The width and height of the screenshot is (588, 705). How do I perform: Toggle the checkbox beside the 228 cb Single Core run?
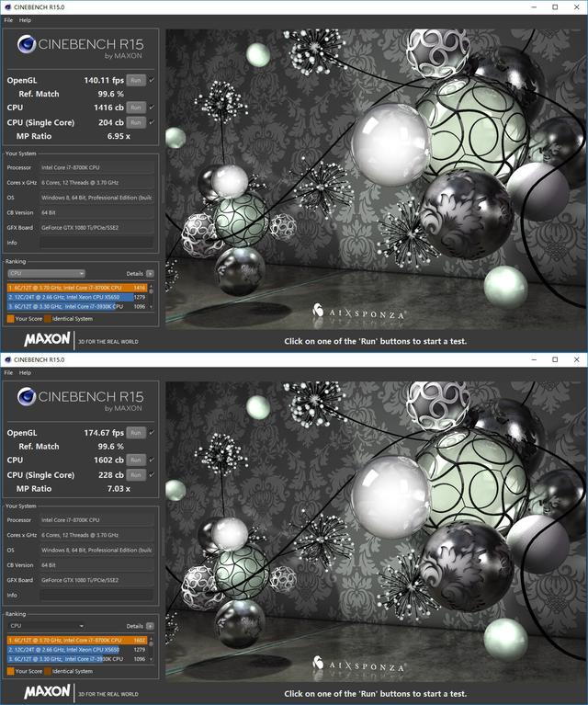pyautogui.click(x=152, y=475)
